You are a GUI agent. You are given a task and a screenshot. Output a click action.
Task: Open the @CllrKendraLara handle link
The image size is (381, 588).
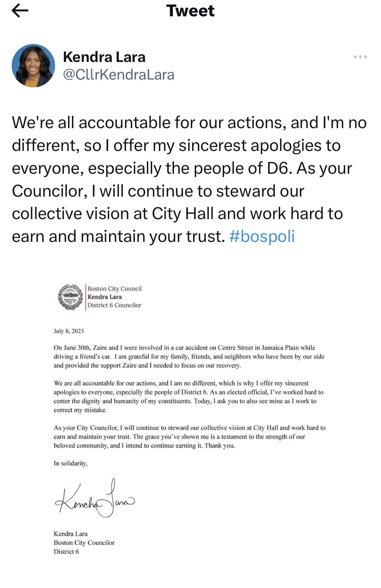pos(119,75)
